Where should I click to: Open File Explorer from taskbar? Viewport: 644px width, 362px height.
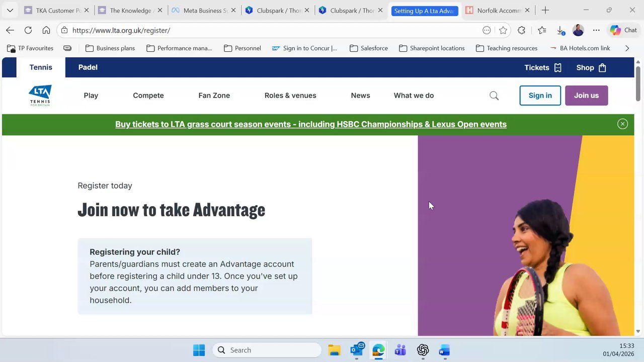click(x=334, y=350)
